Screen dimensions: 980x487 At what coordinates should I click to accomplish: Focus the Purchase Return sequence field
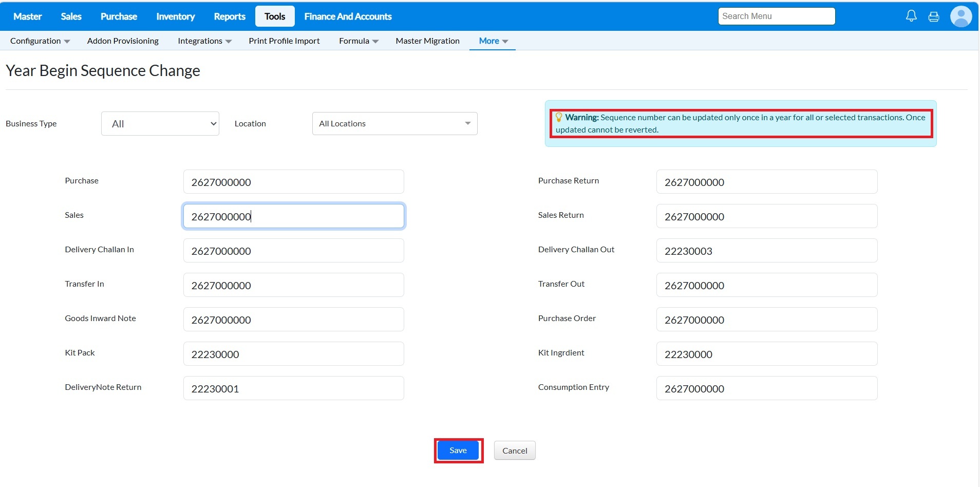click(x=766, y=182)
